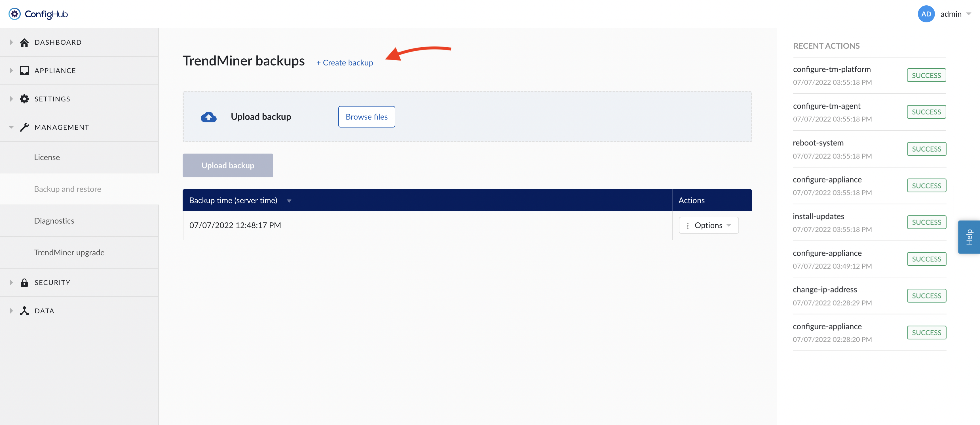Click SUCCESS badge for change-ip-address

[x=926, y=296]
